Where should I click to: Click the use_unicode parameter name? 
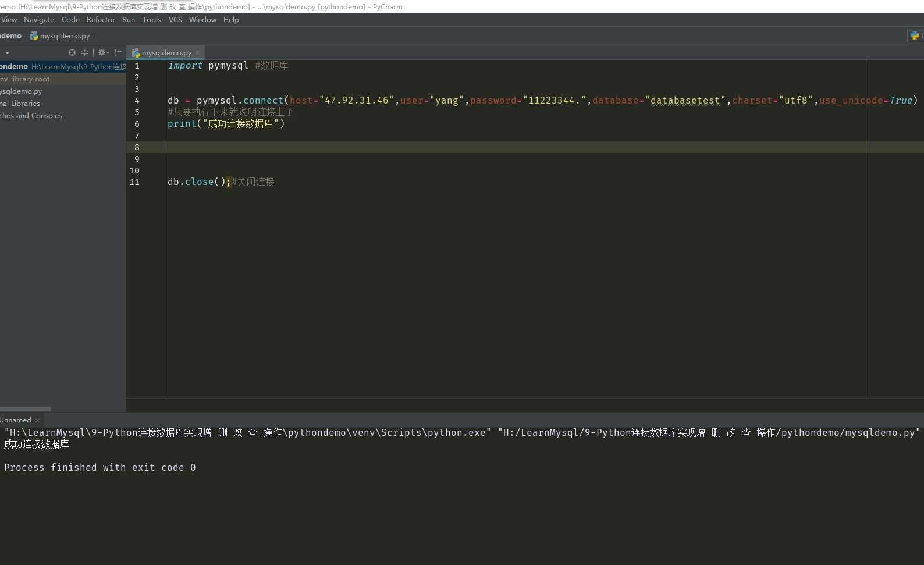pyautogui.click(x=851, y=101)
